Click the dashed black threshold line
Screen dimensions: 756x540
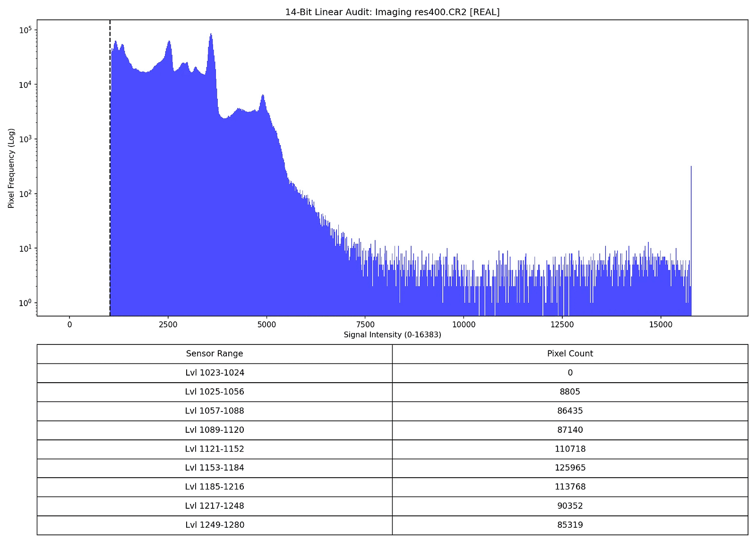coord(110,165)
